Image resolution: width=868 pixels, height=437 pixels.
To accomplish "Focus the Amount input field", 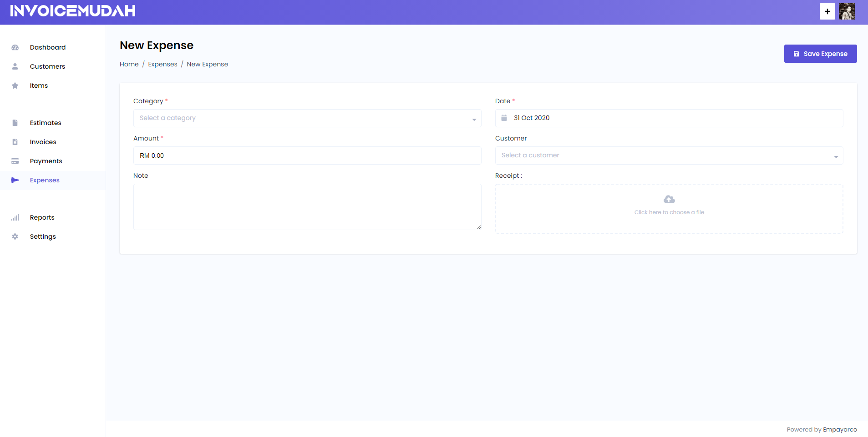I will point(307,156).
